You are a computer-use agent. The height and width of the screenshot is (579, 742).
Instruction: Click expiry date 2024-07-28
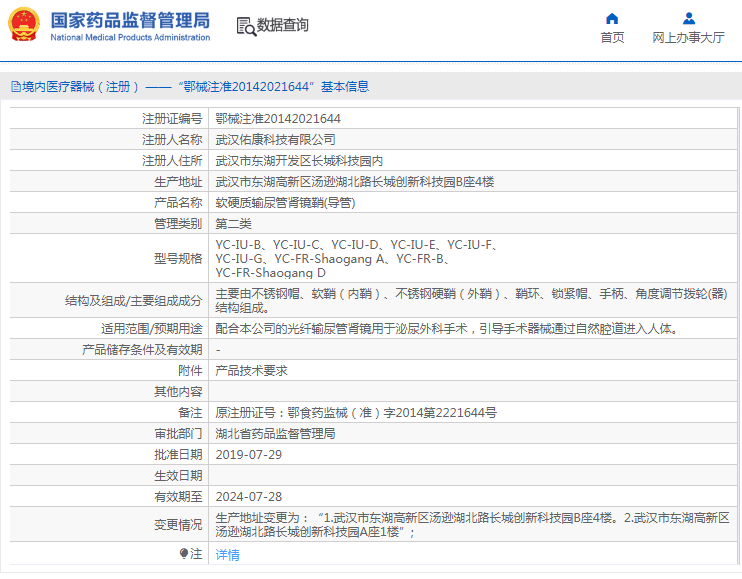[249, 496]
